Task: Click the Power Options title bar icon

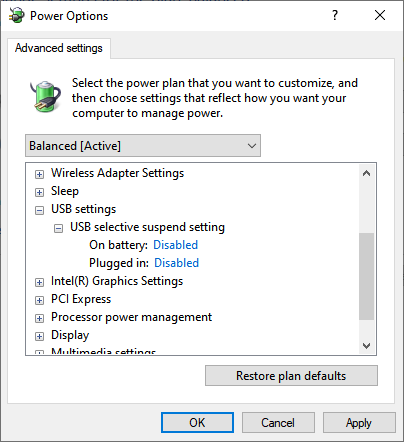Action: pyautogui.click(x=17, y=16)
